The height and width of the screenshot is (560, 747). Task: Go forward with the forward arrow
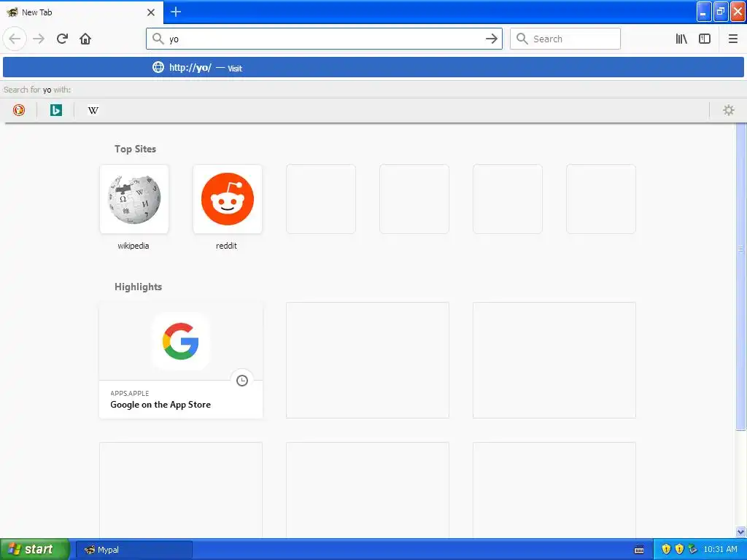pos(39,39)
